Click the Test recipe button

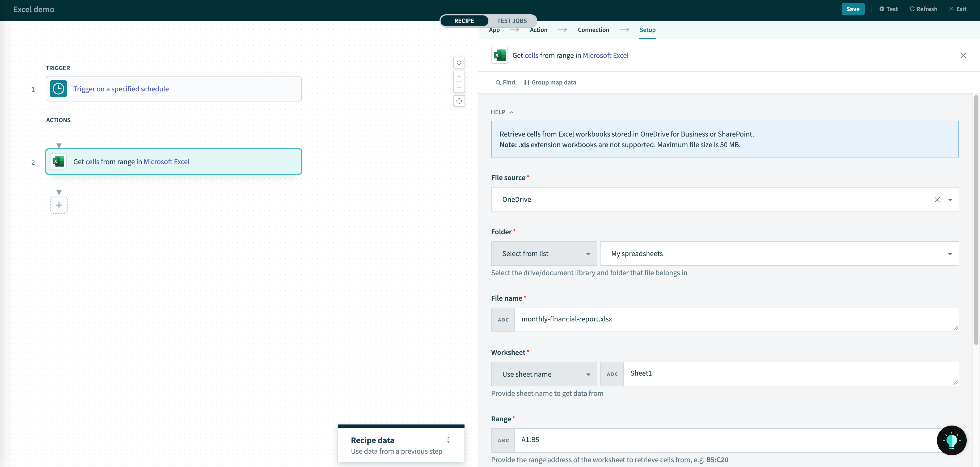coord(888,9)
